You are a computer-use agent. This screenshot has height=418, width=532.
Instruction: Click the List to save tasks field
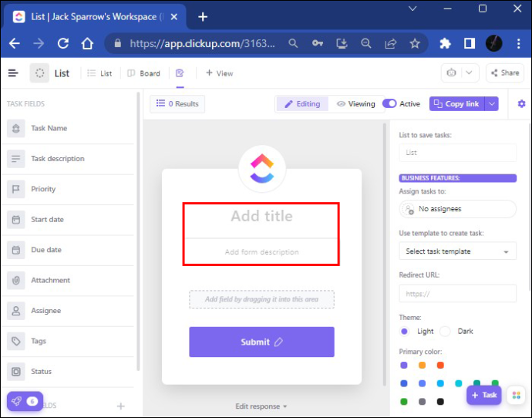click(x=457, y=153)
